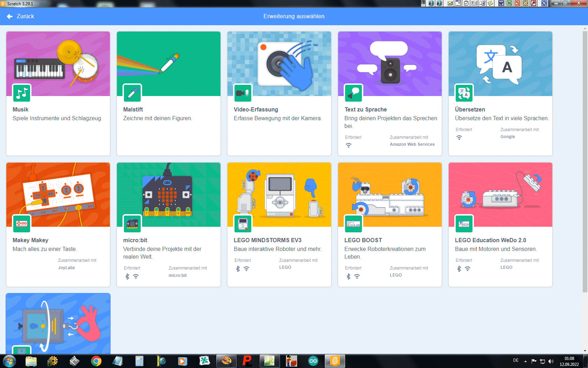Click 'Baue mit Motoren und Sensoren.' description
The height and width of the screenshot is (368, 588).
coord(496,249)
